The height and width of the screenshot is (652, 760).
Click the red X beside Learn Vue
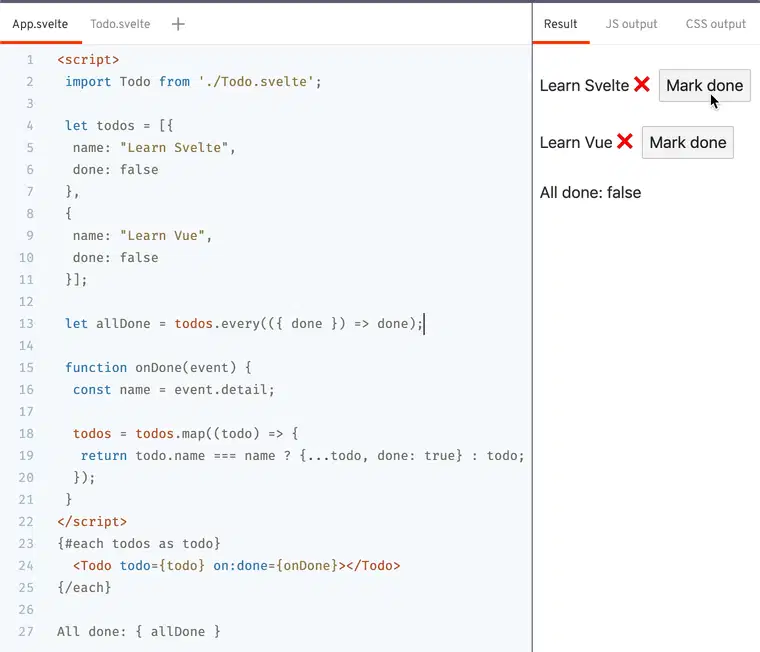point(625,142)
